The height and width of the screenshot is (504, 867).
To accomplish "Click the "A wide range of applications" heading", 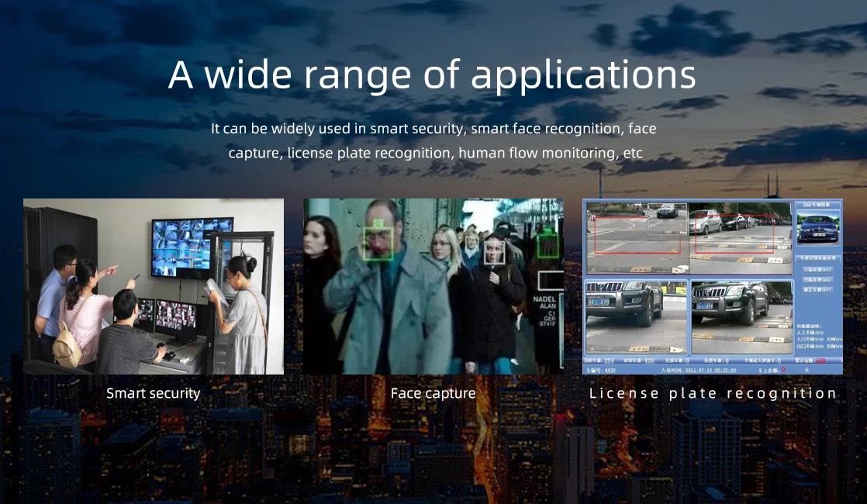I will (432, 75).
